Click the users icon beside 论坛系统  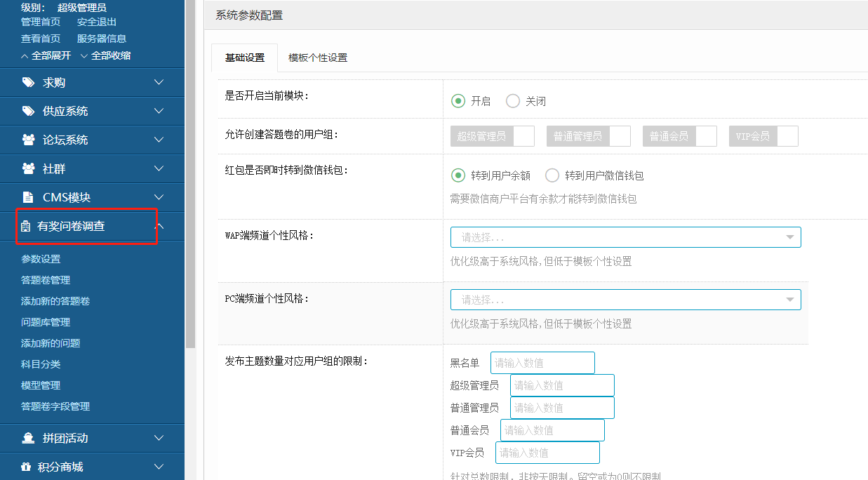tap(28, 140)
